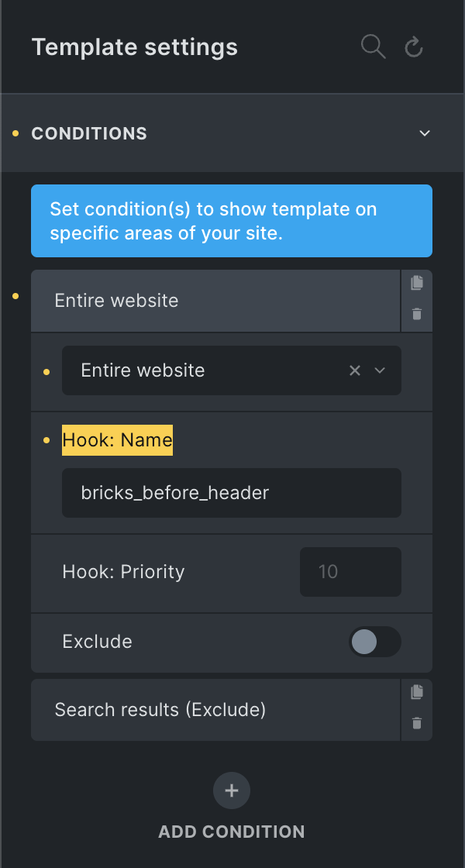
Task: Duplicate the Entire website condition
Action: (417, 283)
